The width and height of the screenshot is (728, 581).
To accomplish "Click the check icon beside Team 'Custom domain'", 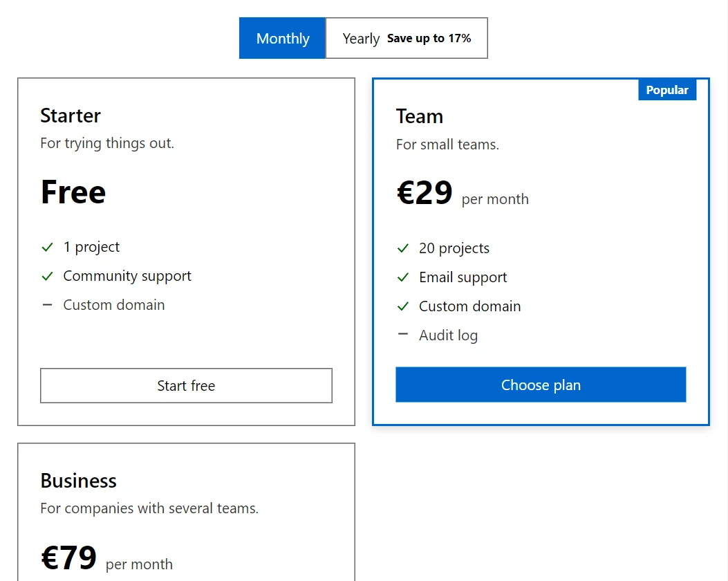I will point(403,306).
